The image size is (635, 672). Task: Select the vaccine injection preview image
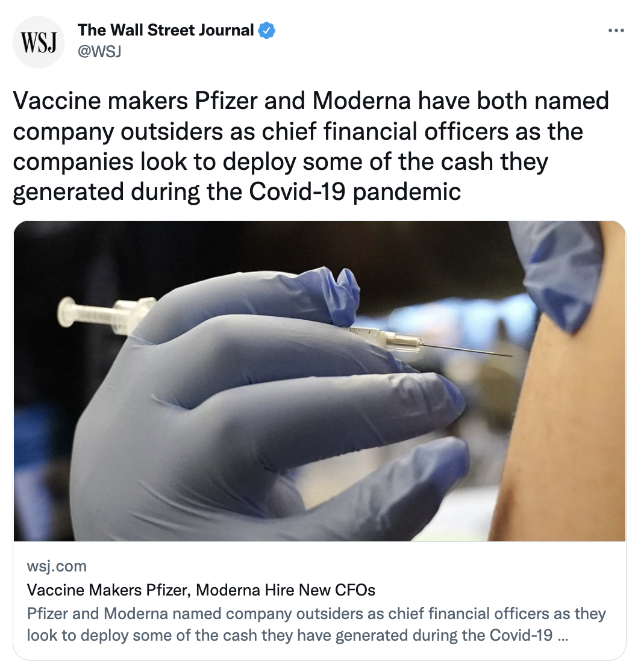319,381
